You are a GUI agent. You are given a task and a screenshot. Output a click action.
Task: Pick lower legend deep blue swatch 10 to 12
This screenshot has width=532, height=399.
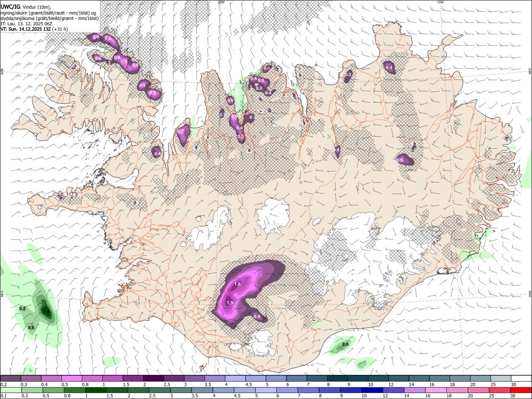click(372, 390)
